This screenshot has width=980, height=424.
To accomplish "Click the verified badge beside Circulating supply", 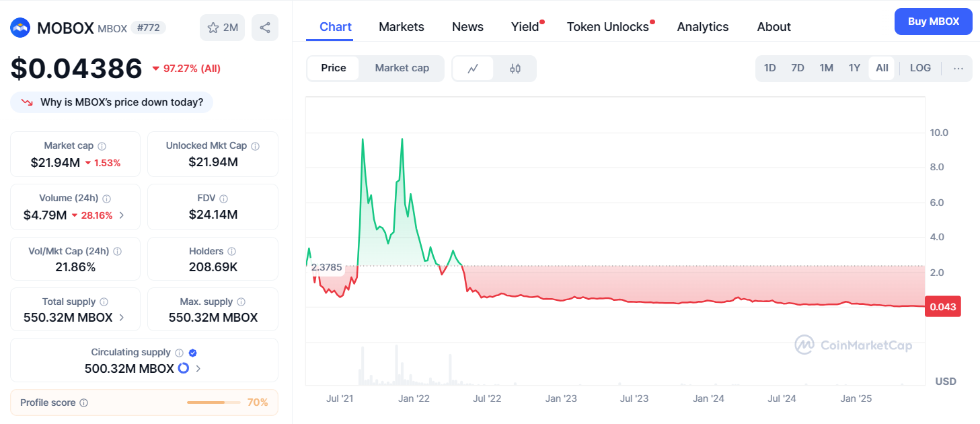I will [x=192, y=353].
